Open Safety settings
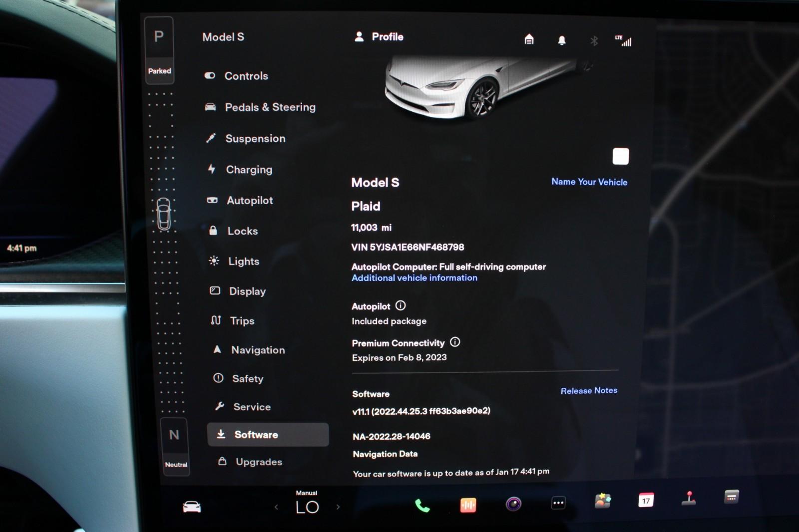Viewport: 799px width, 532px height. (238, 378)
